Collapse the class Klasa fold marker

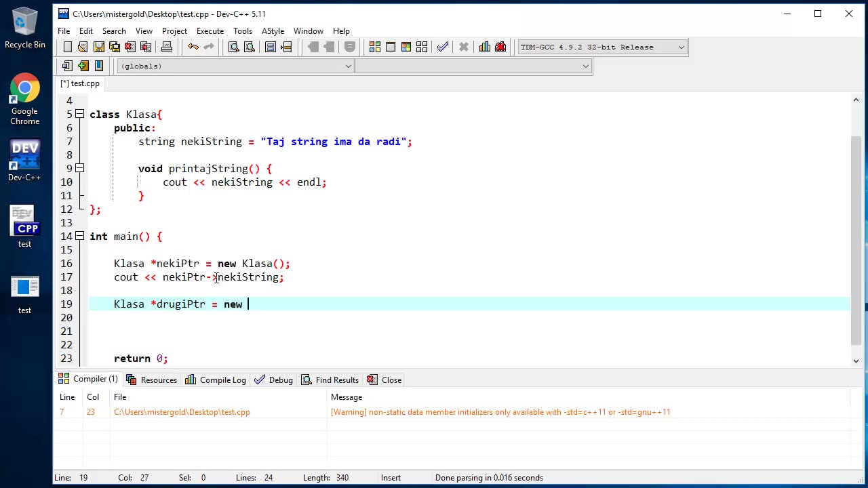pyautogui.click(x=79, y=115)
